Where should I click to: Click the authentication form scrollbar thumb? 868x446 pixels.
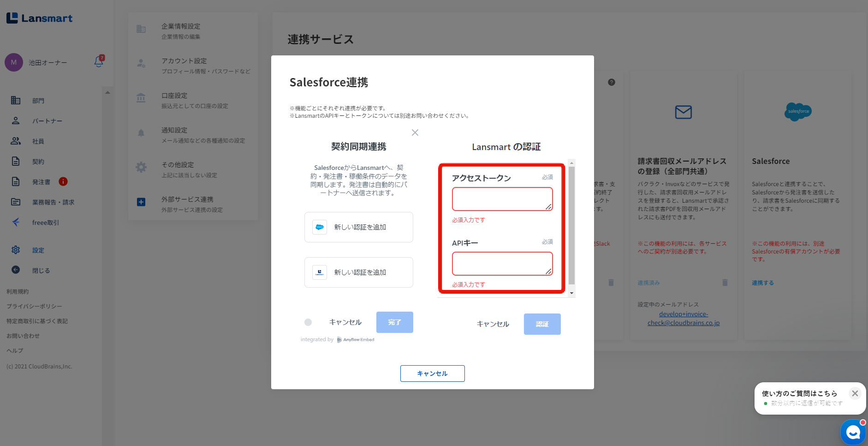572,226
